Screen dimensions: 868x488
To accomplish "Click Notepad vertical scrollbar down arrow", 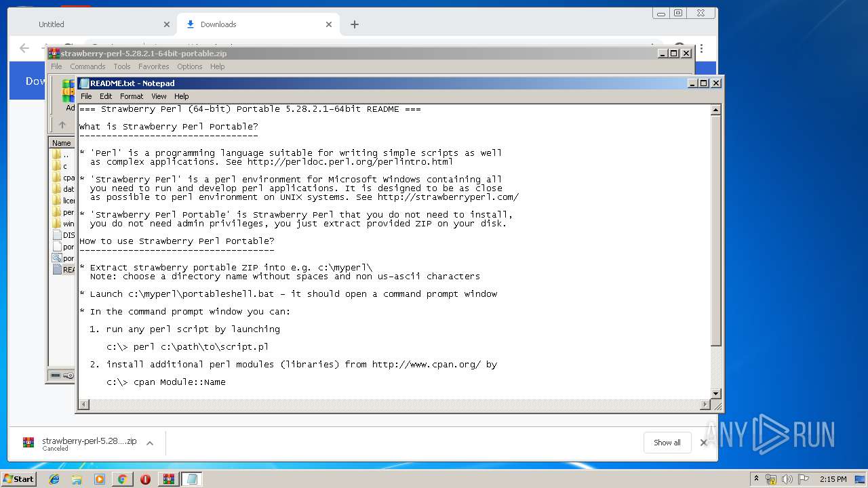I will tap(715, 394).
